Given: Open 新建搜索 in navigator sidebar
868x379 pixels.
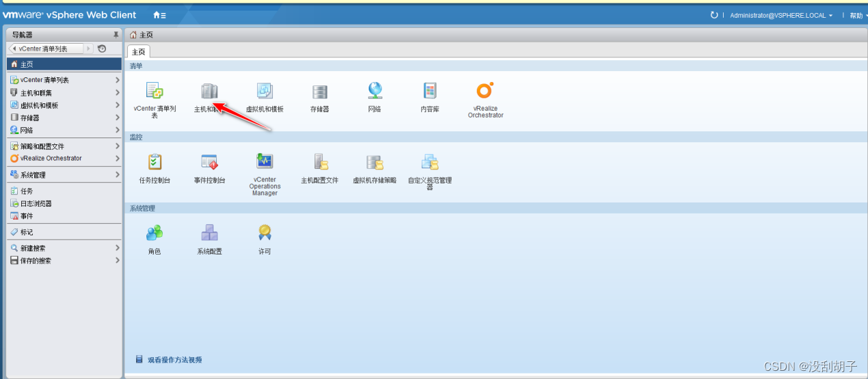Looking at the screenshot, I should pyautogui.click(x=64, y=248).
